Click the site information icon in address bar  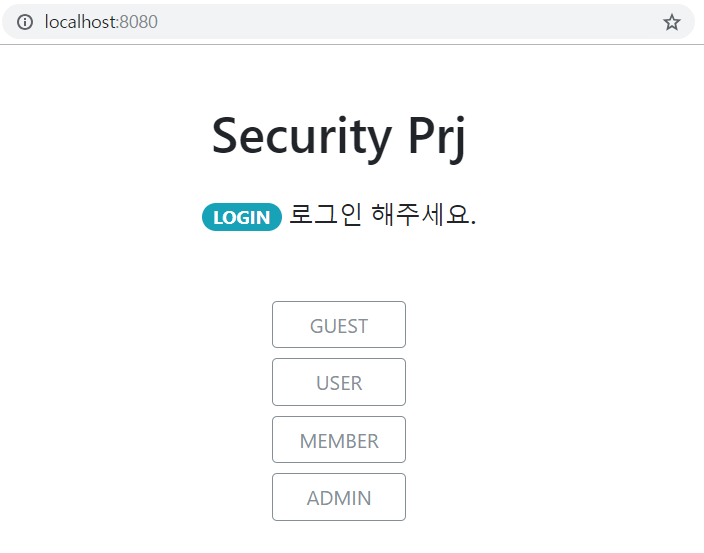[26, 22]
